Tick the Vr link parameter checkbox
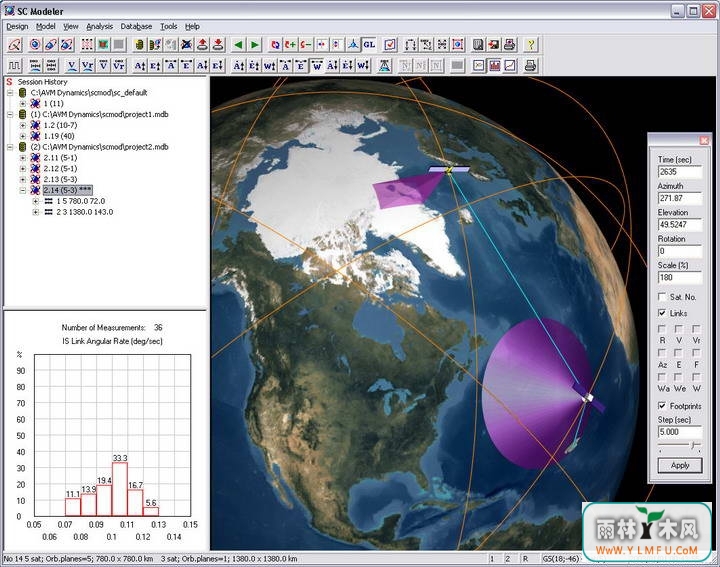 pos(696,329)
